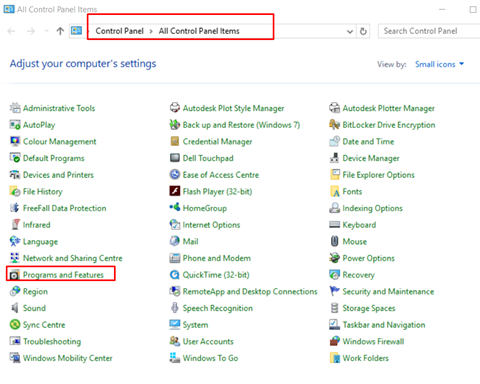Image resolution: width=480 pixels, height=384 pixels.
Task: Click the Autodesk Plot Style Manager icon
Action: click(175, 108)
